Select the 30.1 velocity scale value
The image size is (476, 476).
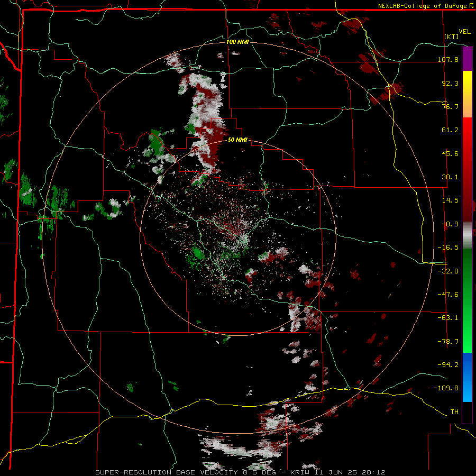450,177
